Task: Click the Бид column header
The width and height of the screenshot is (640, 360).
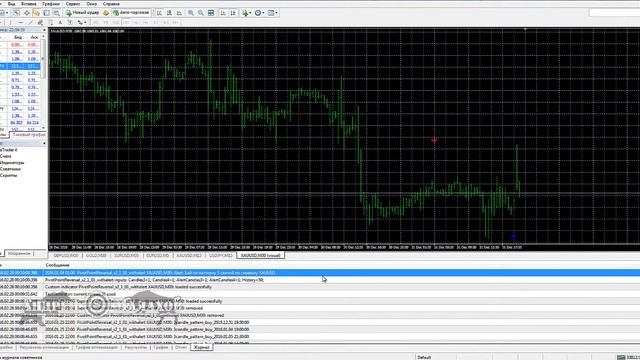Action: pos(18,37)
